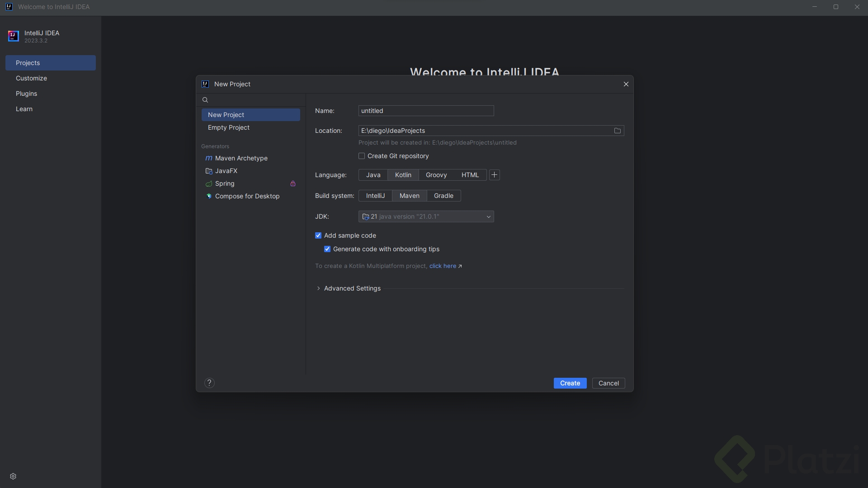The height and width of the screenshot is (488, 868).
Task: Click the Spring lock icon
Action: (293, 183)
